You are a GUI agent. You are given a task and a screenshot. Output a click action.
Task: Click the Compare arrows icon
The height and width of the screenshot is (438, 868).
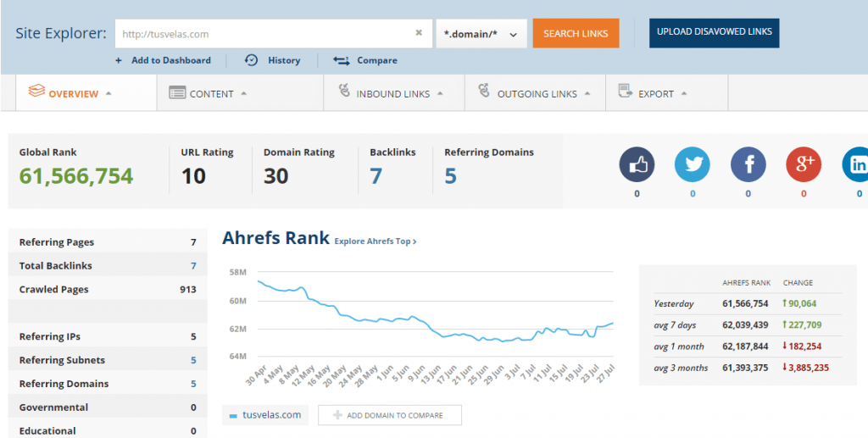point(342,60)
